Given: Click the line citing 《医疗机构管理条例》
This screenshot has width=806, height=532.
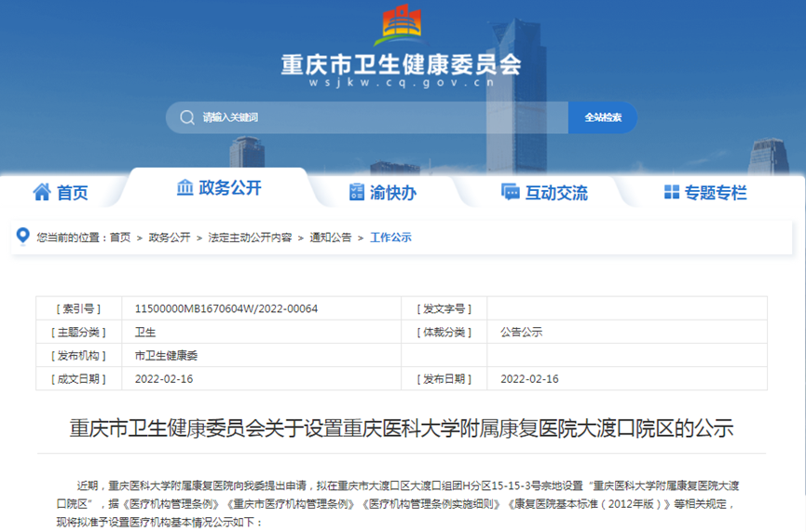Looking at the screenshot, I should tap(396, 504).
